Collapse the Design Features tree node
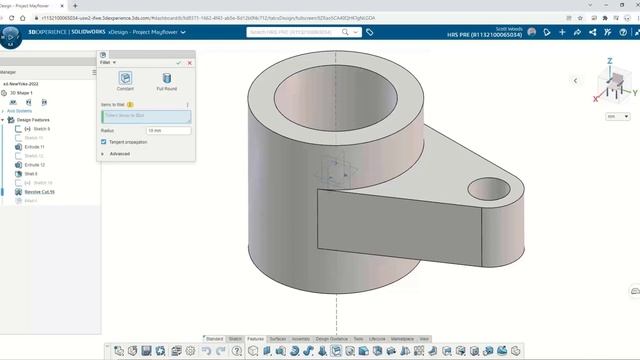This screenshot has width=640, height=360. [3, 120]
